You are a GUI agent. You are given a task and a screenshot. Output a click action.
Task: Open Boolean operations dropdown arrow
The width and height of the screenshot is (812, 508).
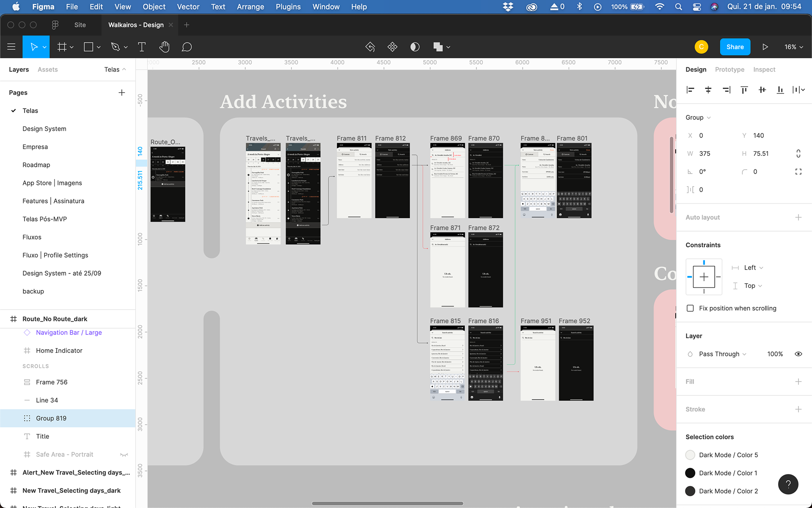[448, 47]
